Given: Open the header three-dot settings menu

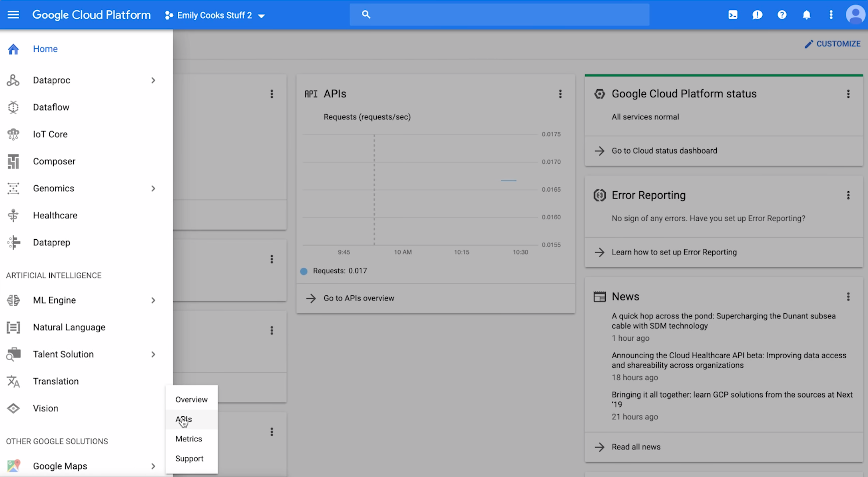Looking at the screenshot, I should [x=831, y=15].
